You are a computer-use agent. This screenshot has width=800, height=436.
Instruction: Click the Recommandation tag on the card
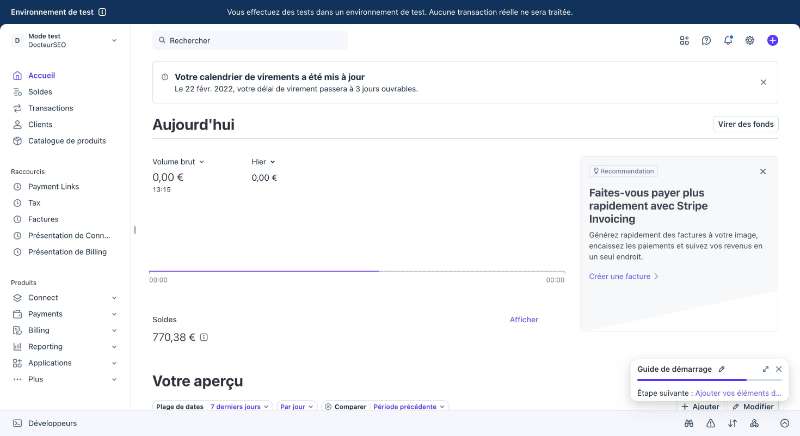point(623,171)
